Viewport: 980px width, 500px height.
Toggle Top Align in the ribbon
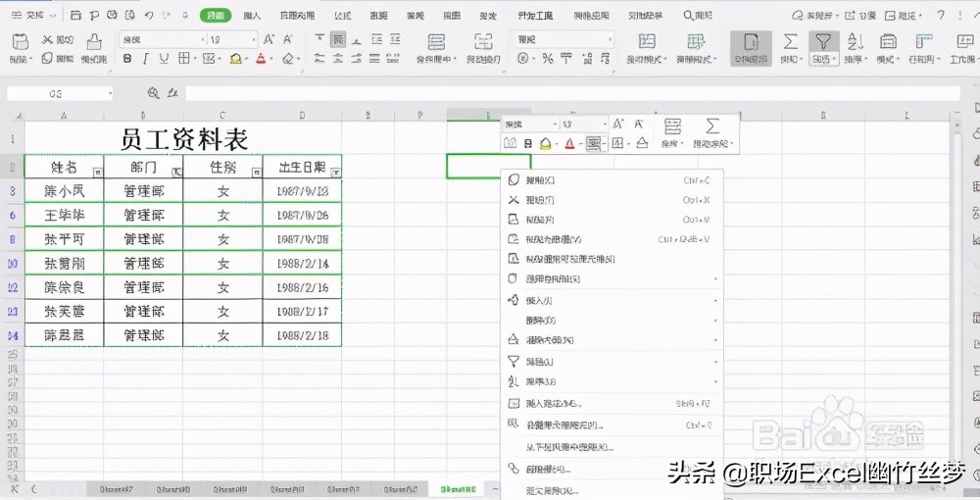[319, 39]
